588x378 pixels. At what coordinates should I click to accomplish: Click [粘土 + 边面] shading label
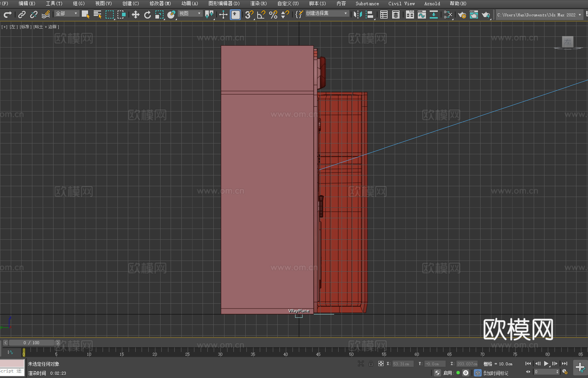46,27
